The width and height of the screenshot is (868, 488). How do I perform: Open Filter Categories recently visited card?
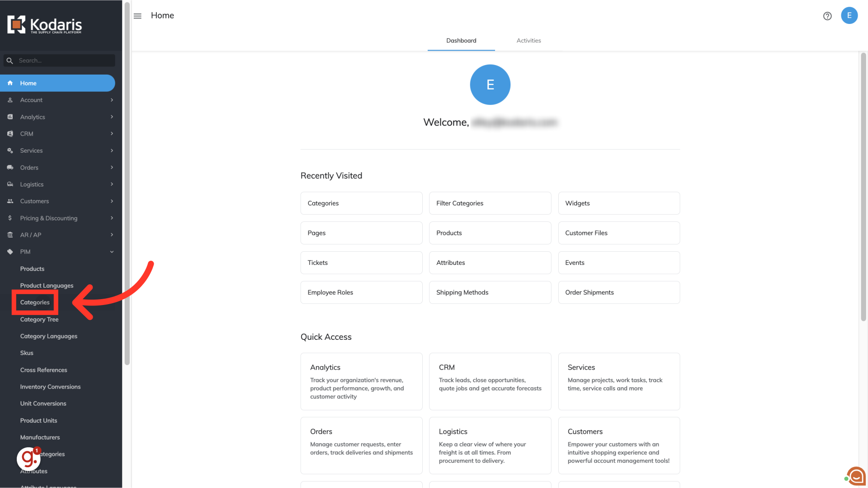490,203
